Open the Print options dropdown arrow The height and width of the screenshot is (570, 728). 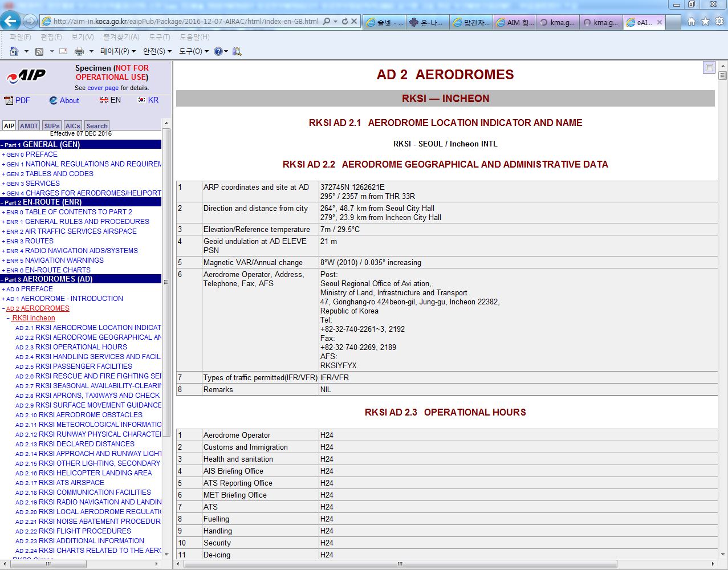click(91, 51)
